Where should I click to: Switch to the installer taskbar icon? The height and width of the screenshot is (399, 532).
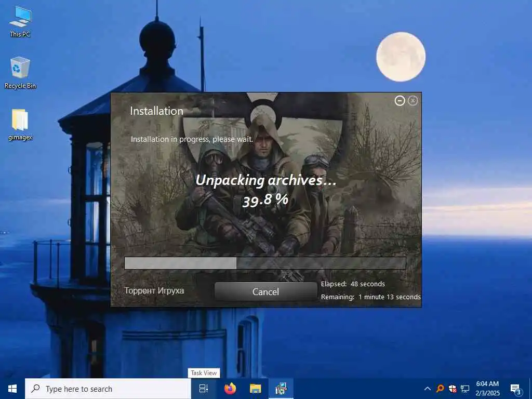(281, 389)
